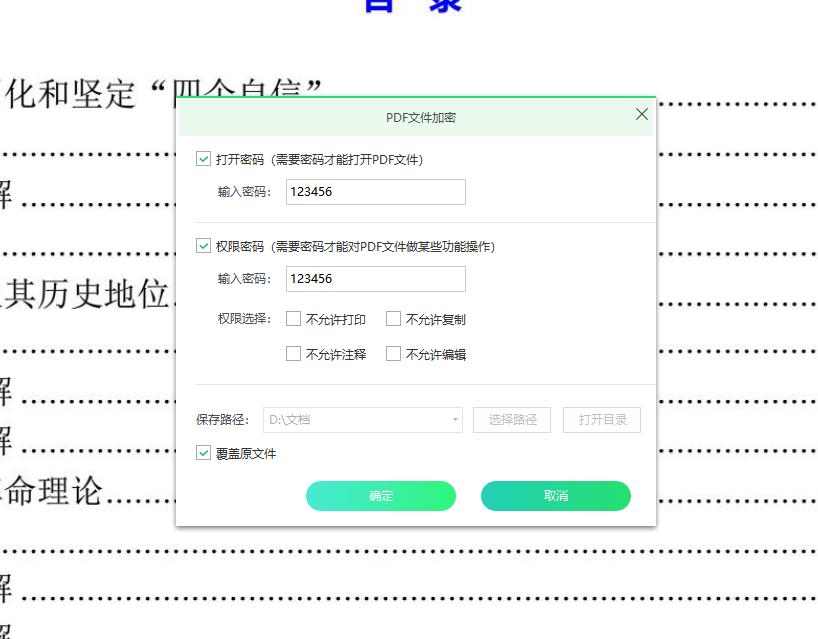
Task: Click the 权限选择 label
Action: (244, 319)
